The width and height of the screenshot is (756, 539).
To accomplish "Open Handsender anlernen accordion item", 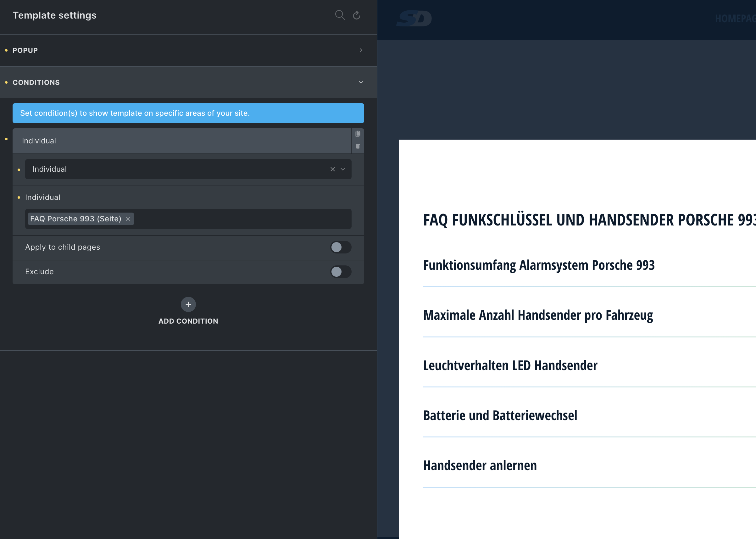I will click(480, 466).
